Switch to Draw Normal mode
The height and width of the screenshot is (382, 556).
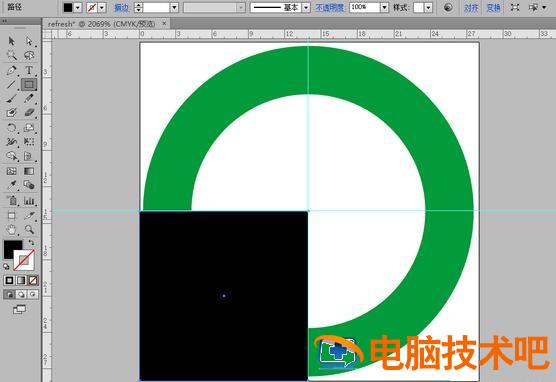click(10, 294)
